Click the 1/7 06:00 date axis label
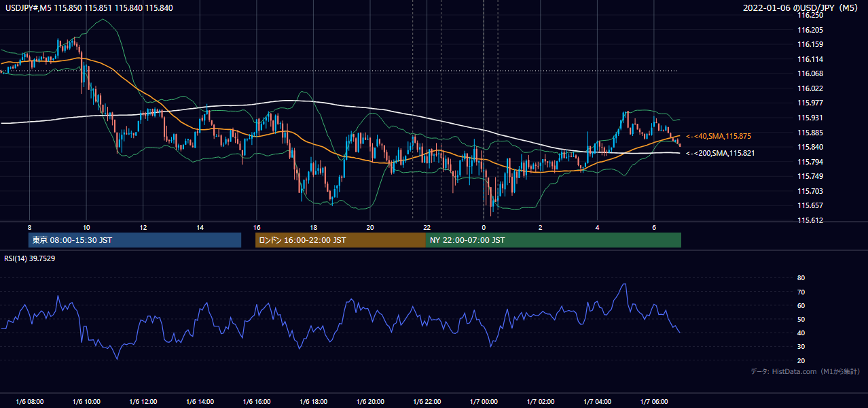 (654, 402)
